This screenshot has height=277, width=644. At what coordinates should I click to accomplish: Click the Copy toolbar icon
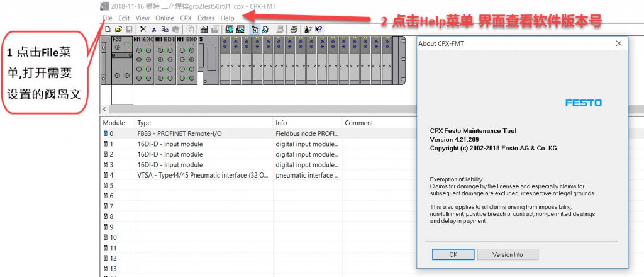pyautogui.click(x=165, y=29)
